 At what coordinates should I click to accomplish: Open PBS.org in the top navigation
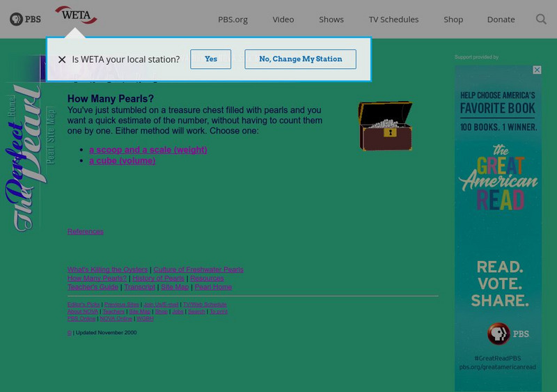(233, 19)
